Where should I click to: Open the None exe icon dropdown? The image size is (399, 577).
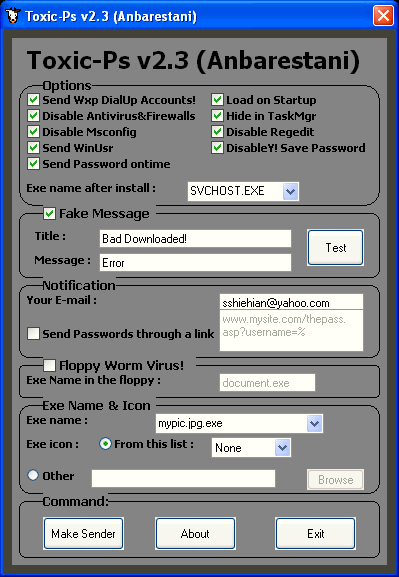tap(282, 448)
